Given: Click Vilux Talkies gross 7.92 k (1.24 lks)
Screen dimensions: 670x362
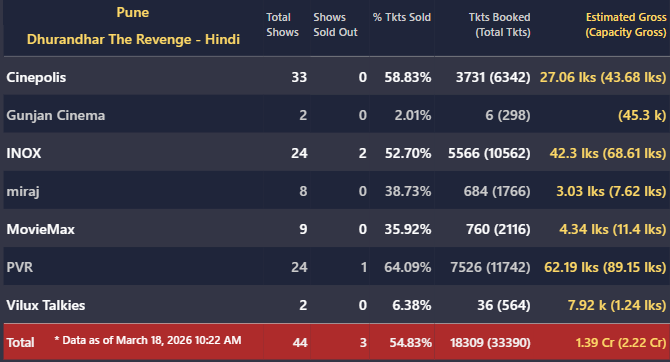Looking at the screenshot, I should pyautogui.click(x=617, y=306).
